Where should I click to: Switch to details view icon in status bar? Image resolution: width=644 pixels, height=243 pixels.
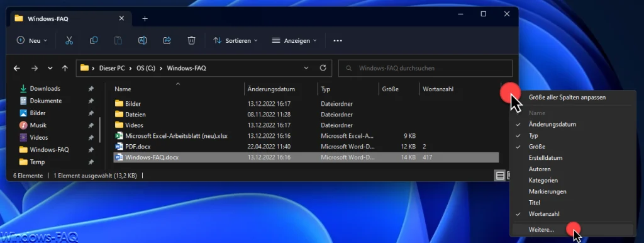(x=500, y=176)
